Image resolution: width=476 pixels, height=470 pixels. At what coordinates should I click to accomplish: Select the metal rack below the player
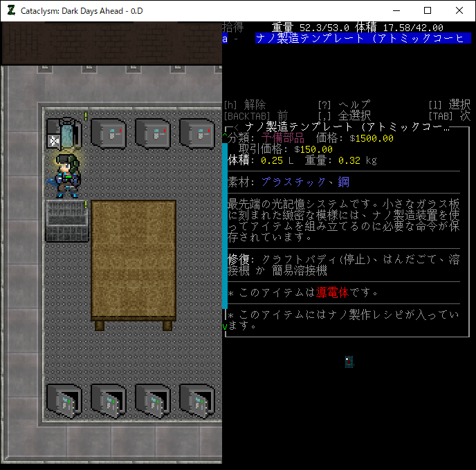pyautogui.click(x=67, y=220)
